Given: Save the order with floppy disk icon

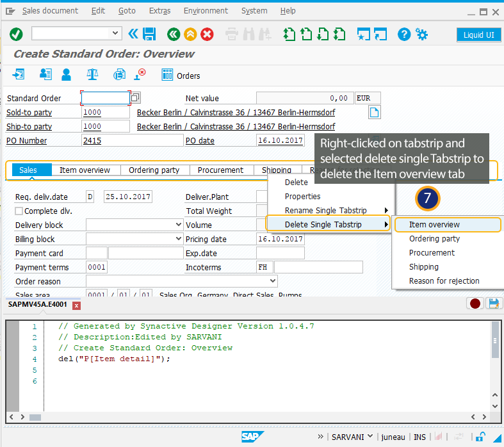Looking at the screenshot, I should point(149,34).
